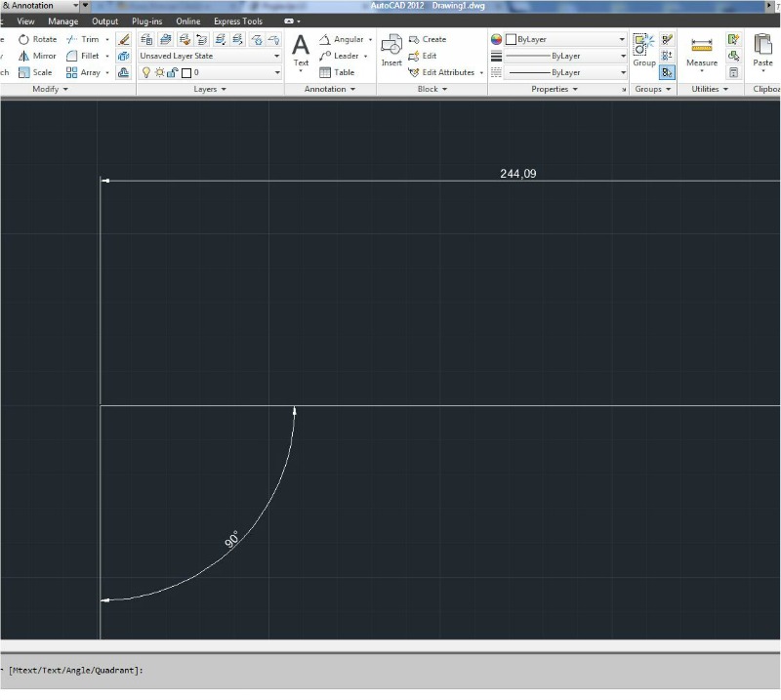Click the Edit Attributes button

coord(446,72)
